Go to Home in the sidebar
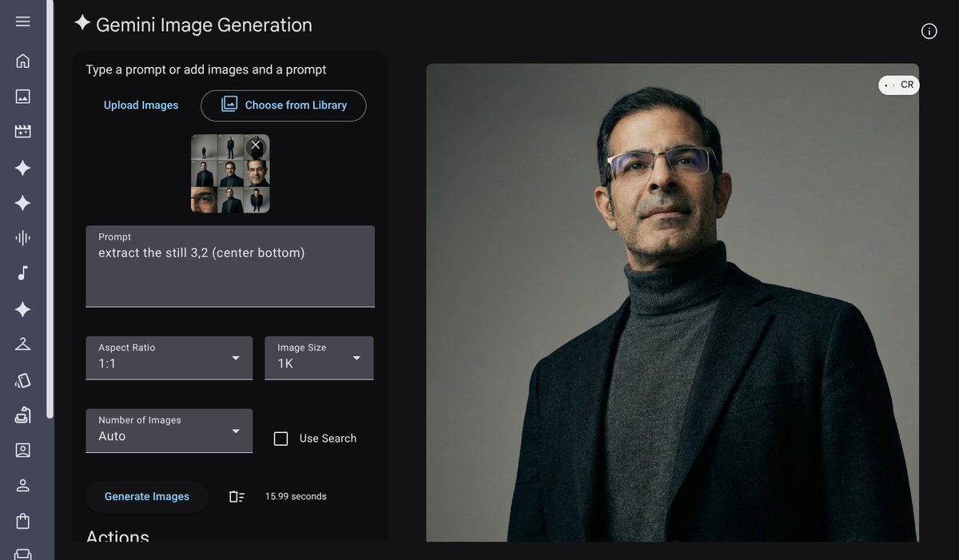 click(x=22, y=61)
